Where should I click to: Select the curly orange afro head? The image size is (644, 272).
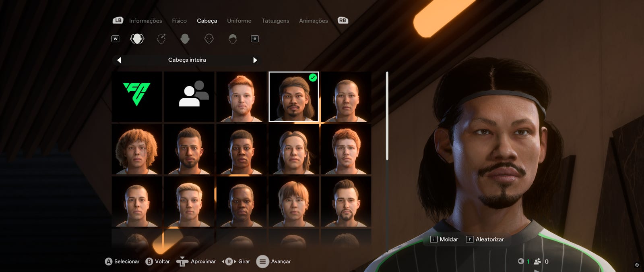click(137, 149)
